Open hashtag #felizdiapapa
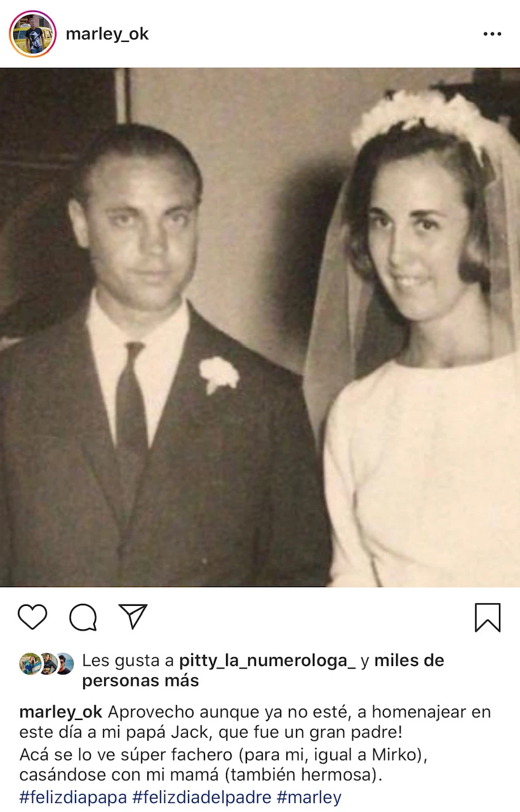The image size is (520, 812). (75, 797)
